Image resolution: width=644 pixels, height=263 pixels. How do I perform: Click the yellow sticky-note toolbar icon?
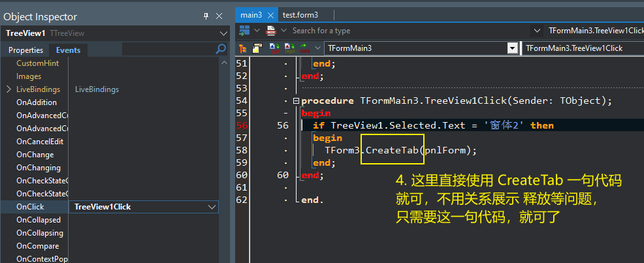(x=257, y=48)
